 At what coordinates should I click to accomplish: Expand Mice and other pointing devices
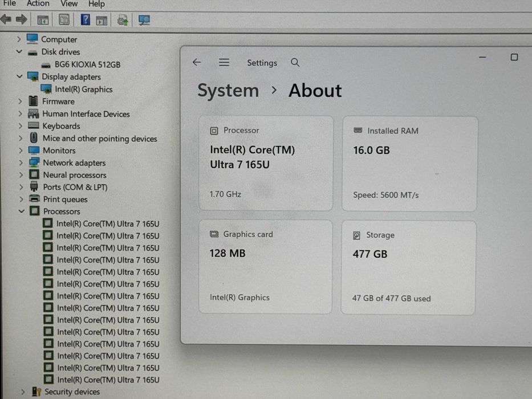[x=21, y=139]
